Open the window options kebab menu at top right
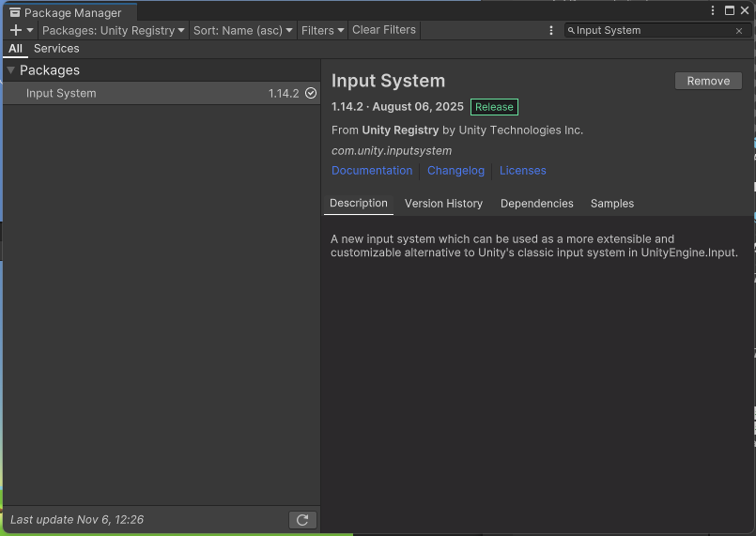This screenshot has width=756, height=536. (x=713, y=10)
